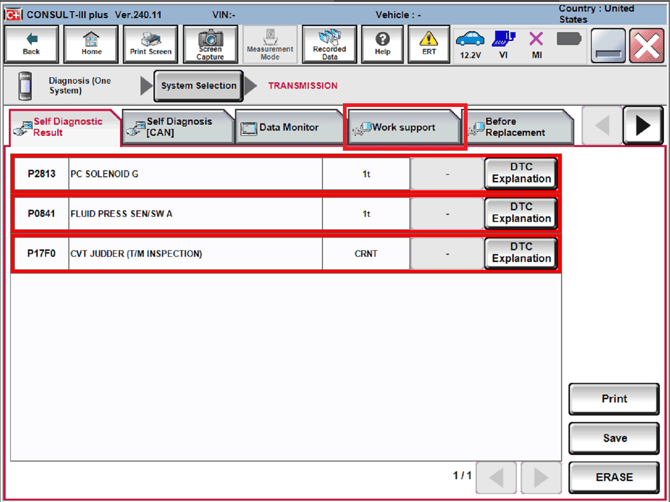
Task: Click the CRNT status of P17F0
Action: 366,254
